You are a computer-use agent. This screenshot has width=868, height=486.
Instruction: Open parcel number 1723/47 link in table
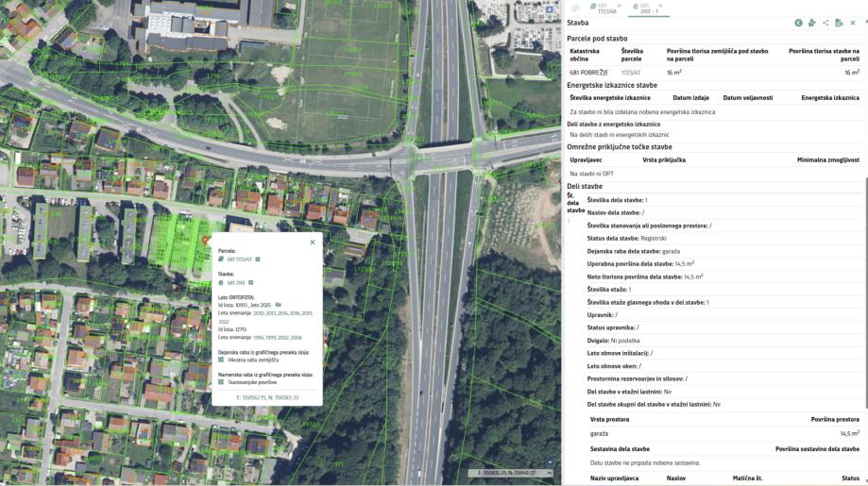point(630,72)
